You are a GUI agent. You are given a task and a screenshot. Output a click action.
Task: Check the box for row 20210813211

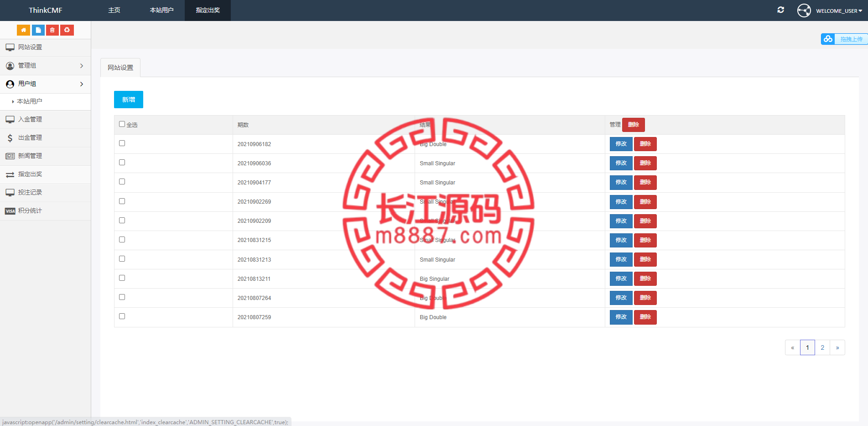pos(122,278)
